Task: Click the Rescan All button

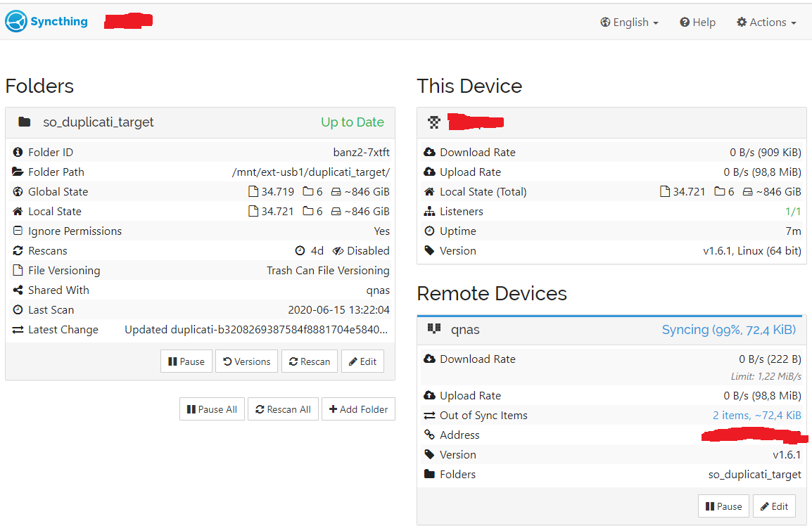Action: (284, 409)
